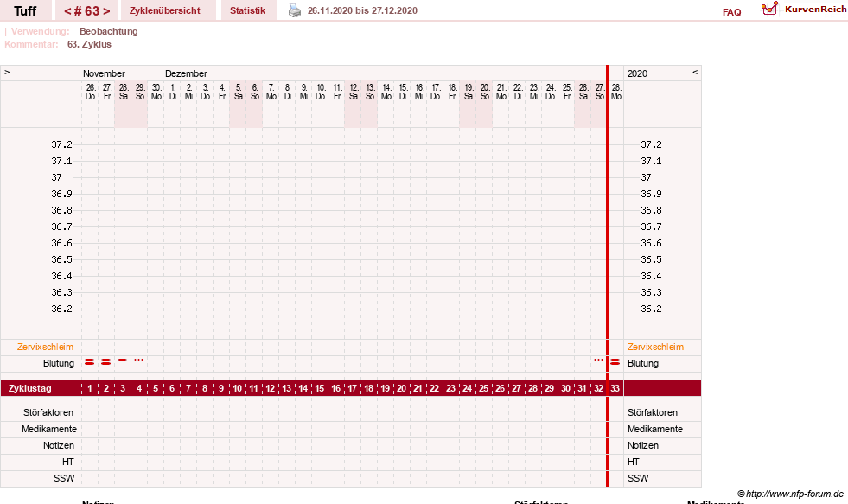The image size is (848, 504).
Task: Click the left Notizen row label
Action: click(59, 445)
